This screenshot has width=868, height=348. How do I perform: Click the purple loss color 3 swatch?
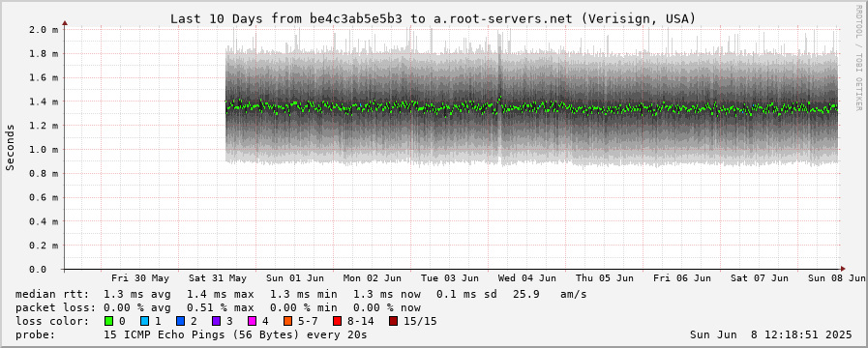tap(216, 321)
